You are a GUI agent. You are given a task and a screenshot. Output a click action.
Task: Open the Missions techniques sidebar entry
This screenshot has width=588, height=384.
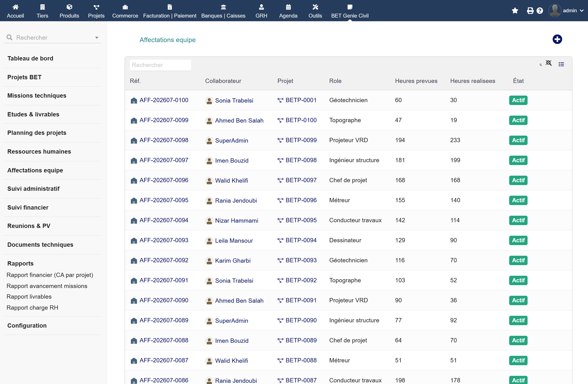[37, 96]
